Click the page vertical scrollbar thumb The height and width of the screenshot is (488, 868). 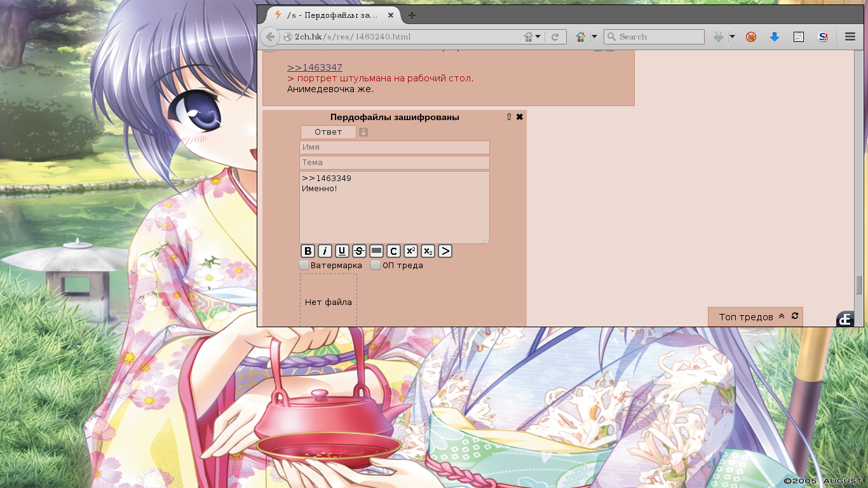[x=859, y=285]
